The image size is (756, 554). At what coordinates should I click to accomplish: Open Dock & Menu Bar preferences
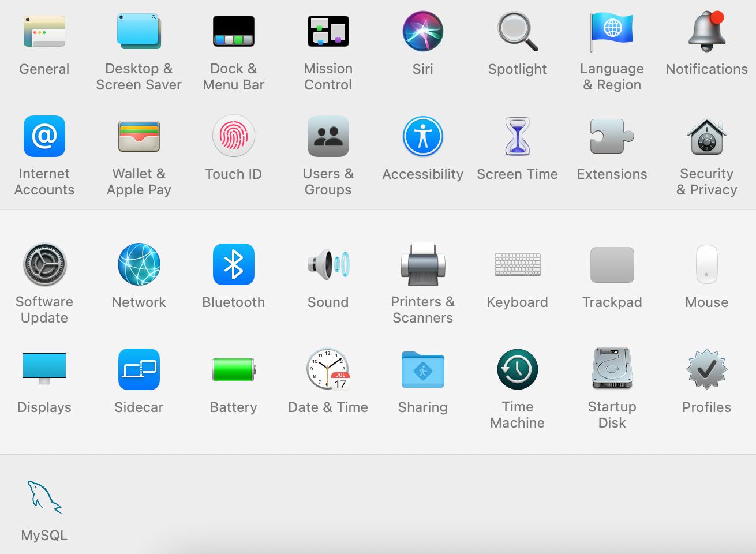[x=234, y=32]
